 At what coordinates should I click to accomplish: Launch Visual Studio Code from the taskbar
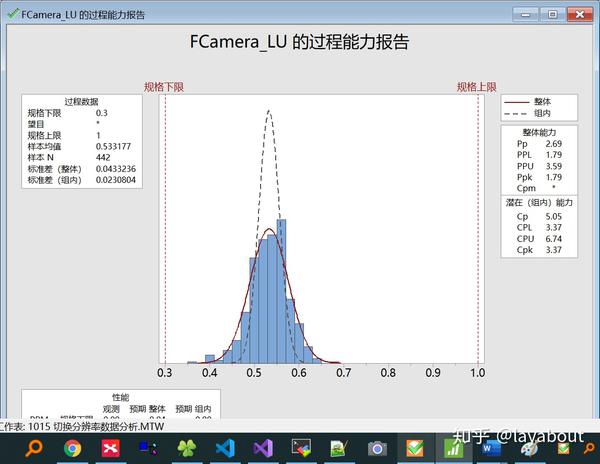click(225, 448)
